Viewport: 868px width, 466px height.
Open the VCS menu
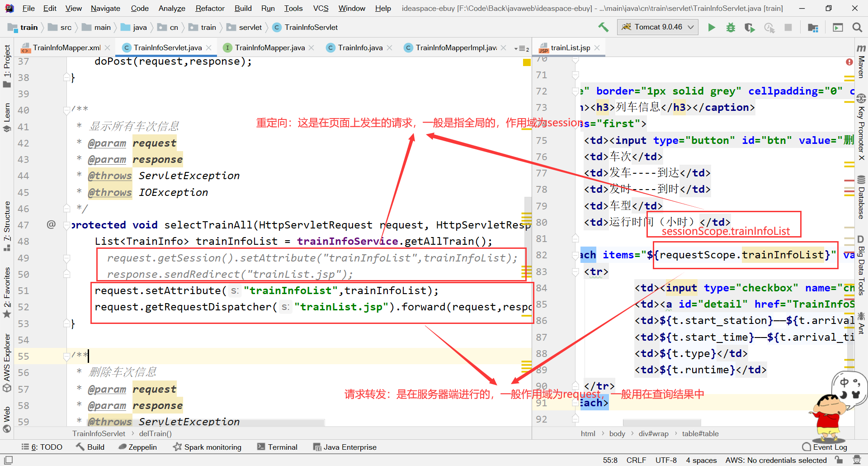coord(321,8)
